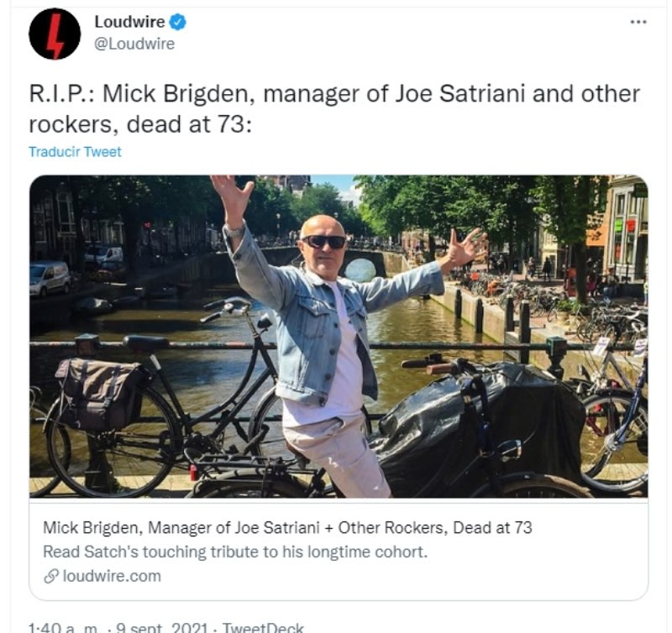Image resolution: width=672 pixels, height=633 pixels.
Task: Visit the loudwire.com domain link
Action: (x=112, y=577)
